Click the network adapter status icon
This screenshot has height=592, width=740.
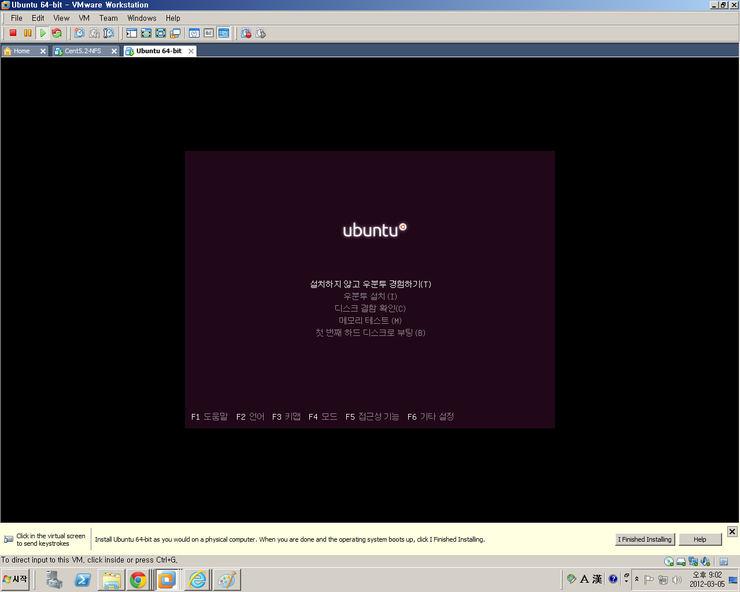[693, 561]
